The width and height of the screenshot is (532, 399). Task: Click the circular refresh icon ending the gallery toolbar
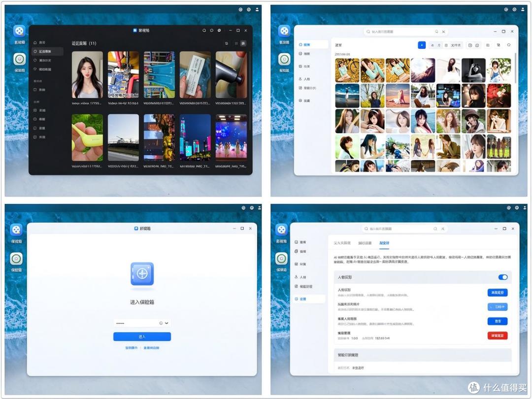(508, 45)
